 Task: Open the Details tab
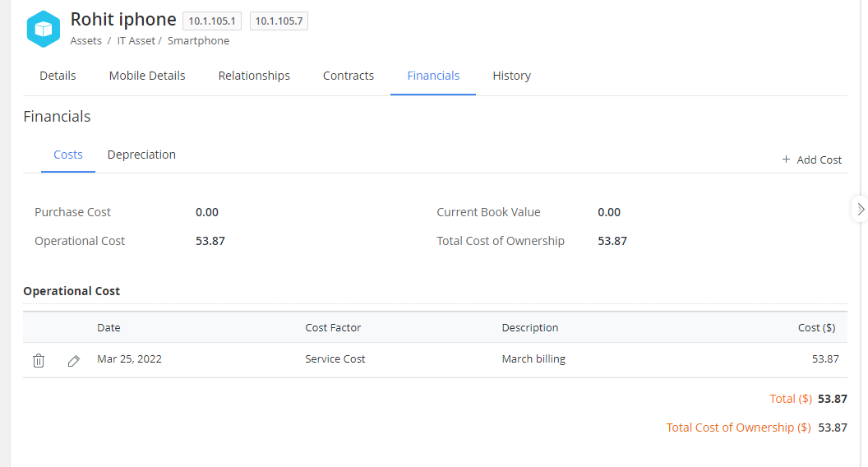click(x=58, y=76)
